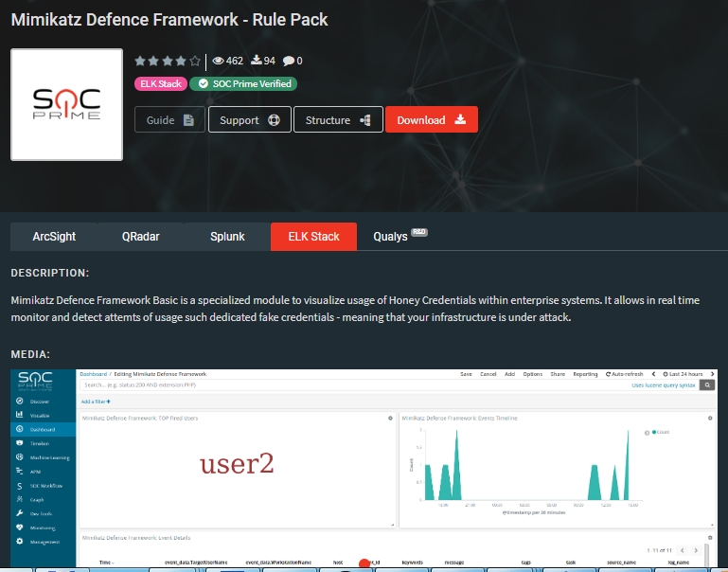
Task: Click the comments bubble icon
Action: tap(289, 61)
